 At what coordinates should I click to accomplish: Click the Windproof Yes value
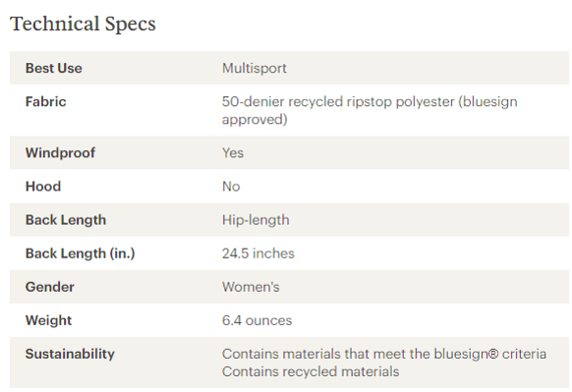pos(233,153)
